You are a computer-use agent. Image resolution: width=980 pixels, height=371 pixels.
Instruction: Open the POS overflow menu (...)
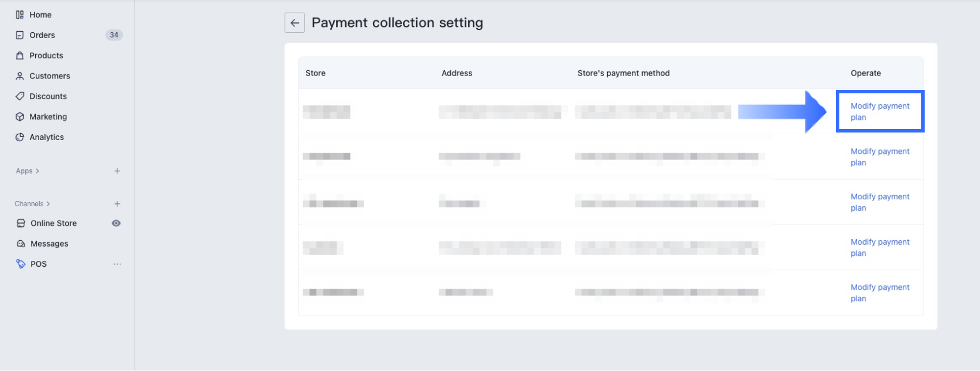[x=118, y=263]
